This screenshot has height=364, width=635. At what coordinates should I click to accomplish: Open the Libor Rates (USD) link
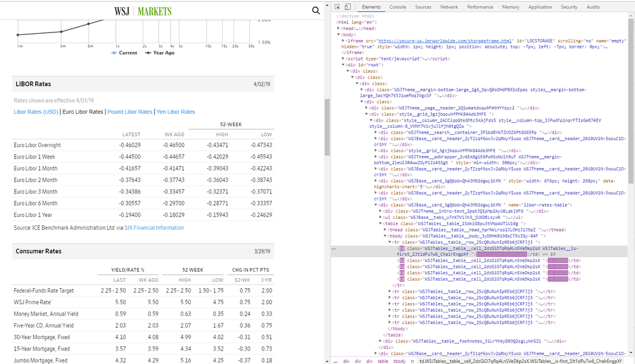[x=36, y=112]
